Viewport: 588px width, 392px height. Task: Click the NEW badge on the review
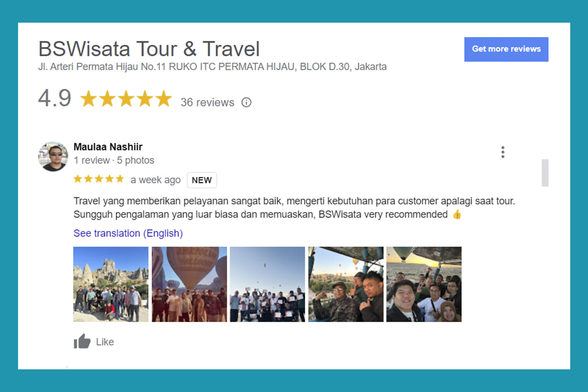[x=202, y=180]
